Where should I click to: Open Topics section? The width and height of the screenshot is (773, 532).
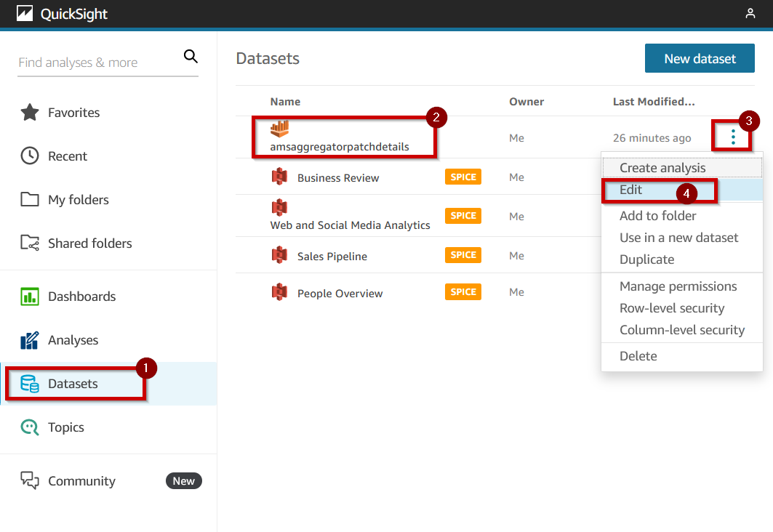[x=65, y=427]
